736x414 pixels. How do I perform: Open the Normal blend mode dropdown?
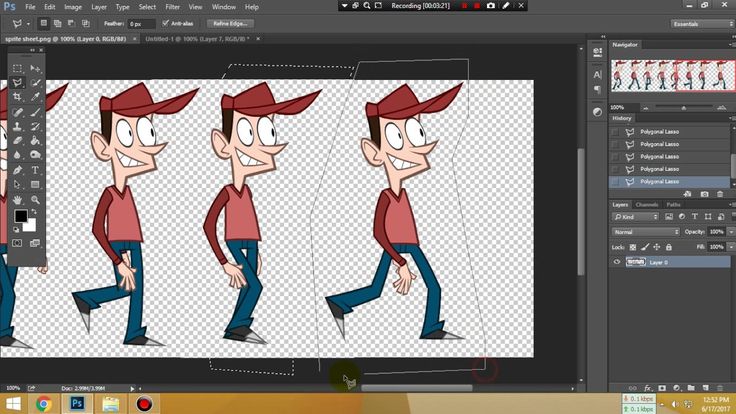point(645,232)
